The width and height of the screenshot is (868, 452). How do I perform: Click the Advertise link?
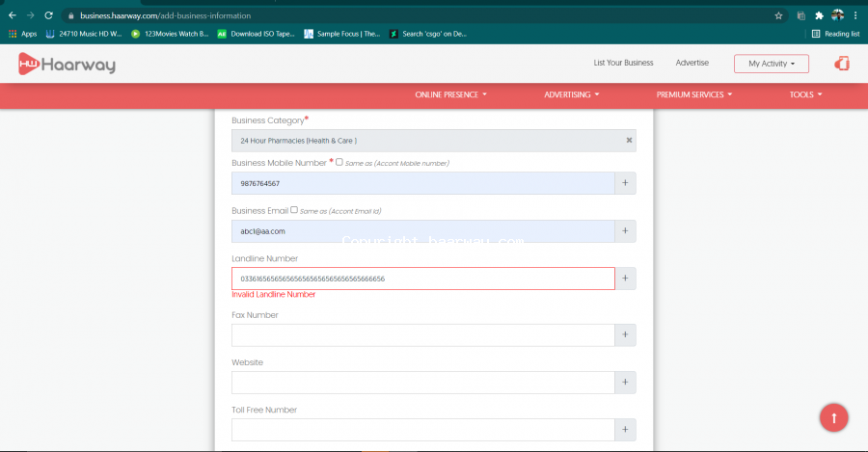pyautogui.click(x=692, y=63)
